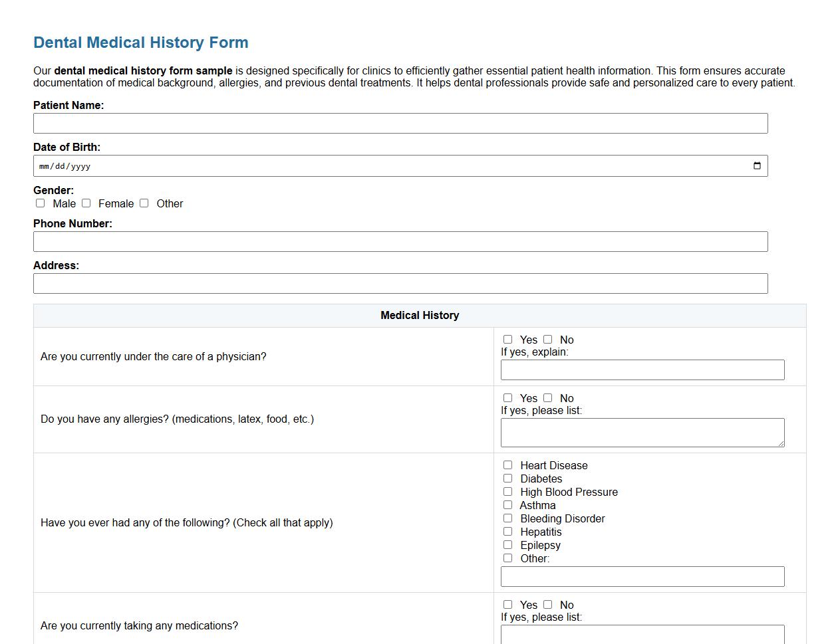Click the Phone Number input field
Image resolution: width=840 pixels, height=644 pixels.
[399, 241]
